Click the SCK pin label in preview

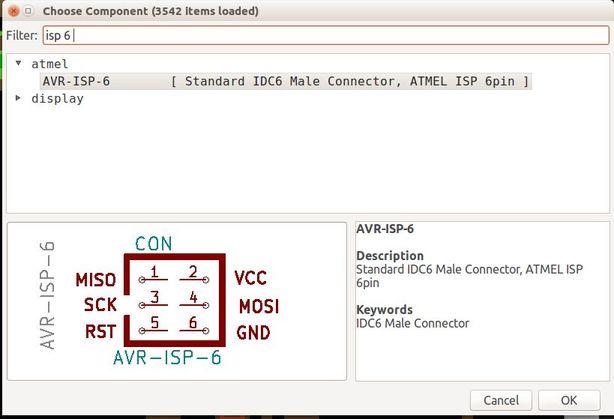click(100, 305)
